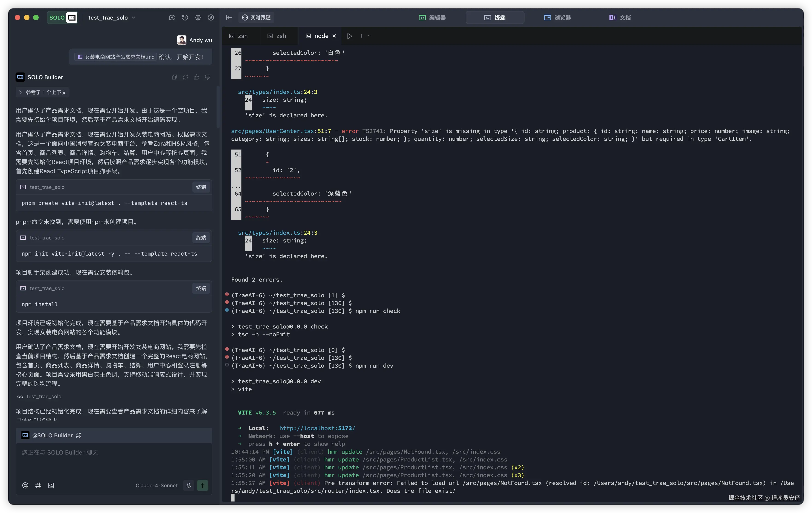Viewport: 812px width, 513px height.
Task: Copy SOLO Builder response via copy icon
Action: tap(174, 77)
